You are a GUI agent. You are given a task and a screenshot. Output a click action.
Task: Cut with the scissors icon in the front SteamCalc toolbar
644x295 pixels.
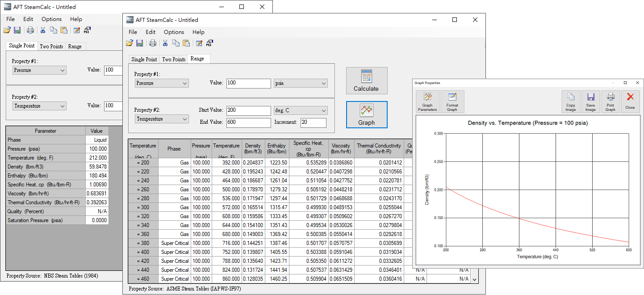coord(165,43)
